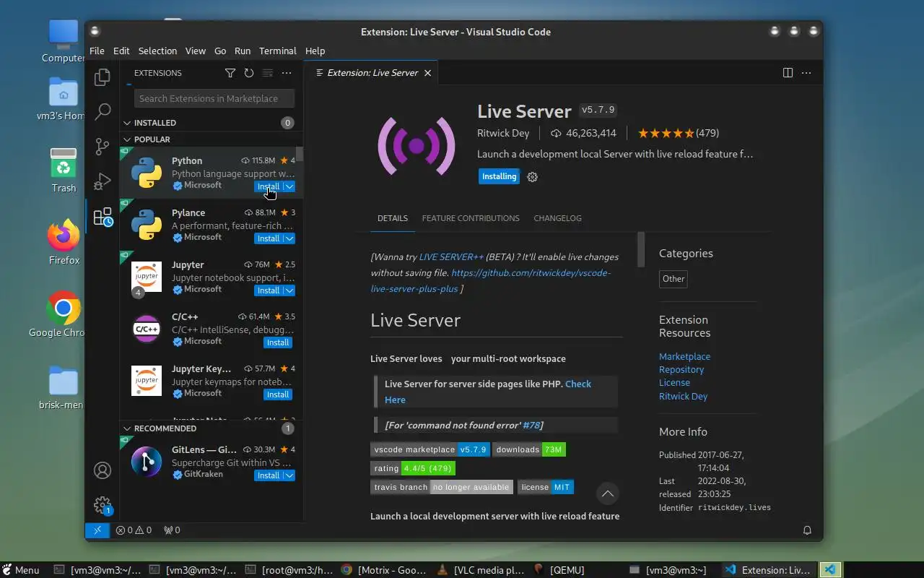This screenshot has height=578, width=924.
Task: Refresh the extensions list
Action: tap(249, 73)
